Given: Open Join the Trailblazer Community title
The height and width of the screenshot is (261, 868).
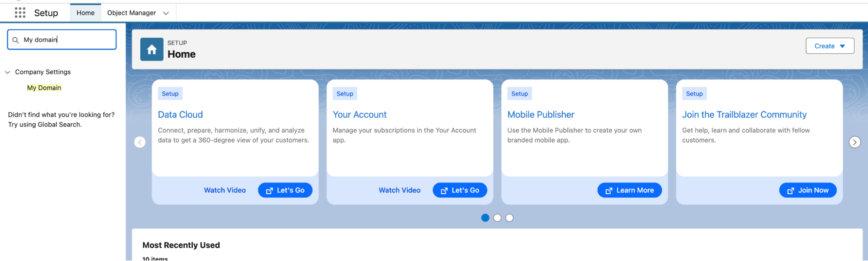Looking at the screenshot, I should click(744, 115).
